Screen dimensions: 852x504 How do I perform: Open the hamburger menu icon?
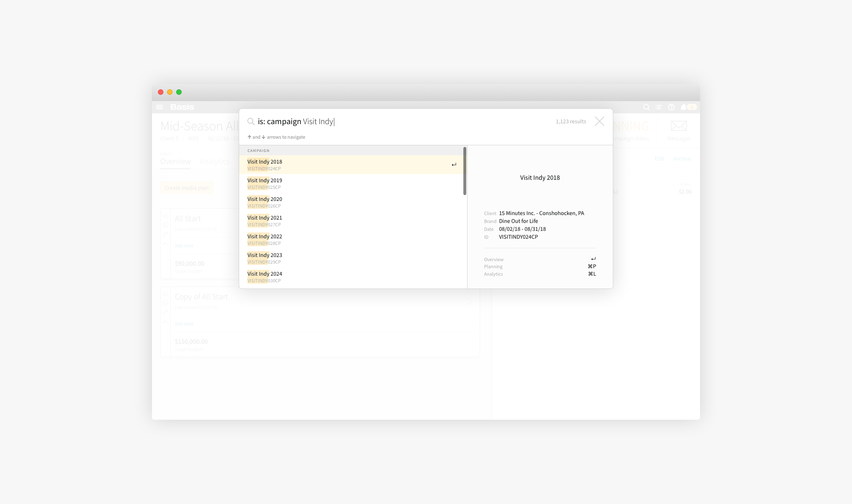159,107
